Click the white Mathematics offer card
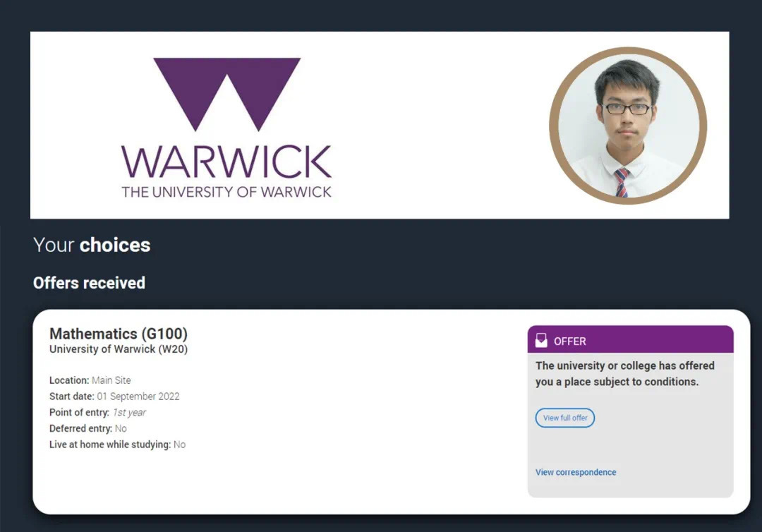The width and height of the screenshot is (762, 532). pos(391,411)
